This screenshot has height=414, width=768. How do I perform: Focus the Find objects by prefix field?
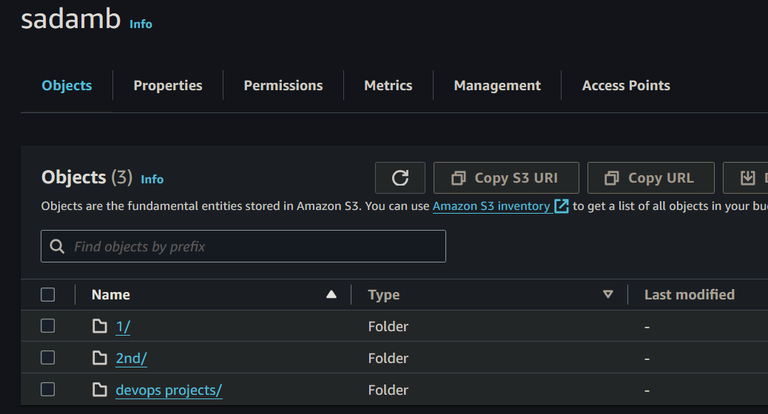(250, 246)
